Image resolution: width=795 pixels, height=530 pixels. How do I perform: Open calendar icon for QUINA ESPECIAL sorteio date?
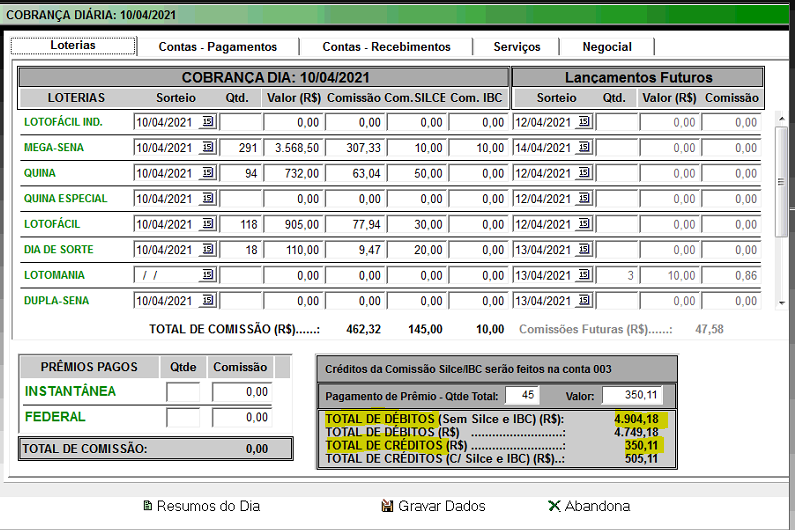pos(208,198)
